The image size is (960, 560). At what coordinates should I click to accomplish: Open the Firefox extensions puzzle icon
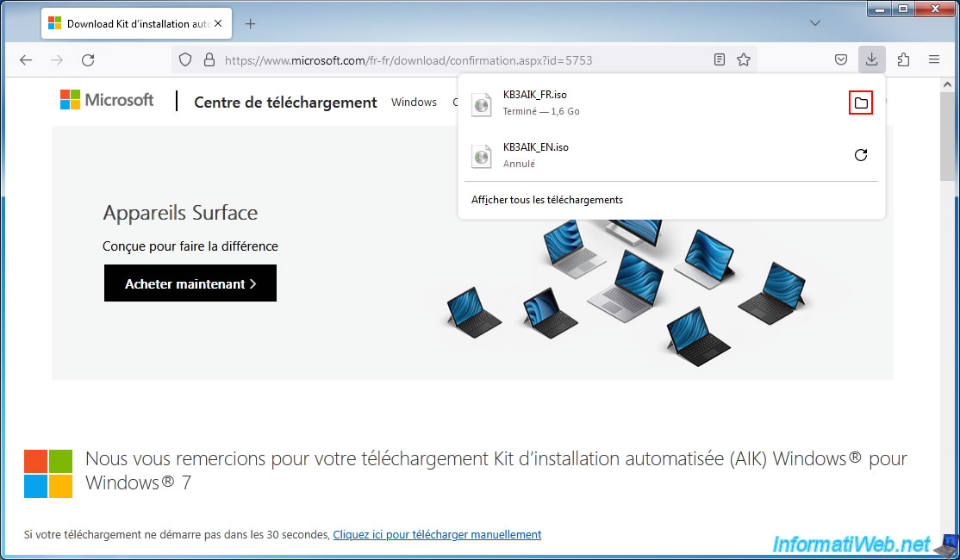coord(903,59)
